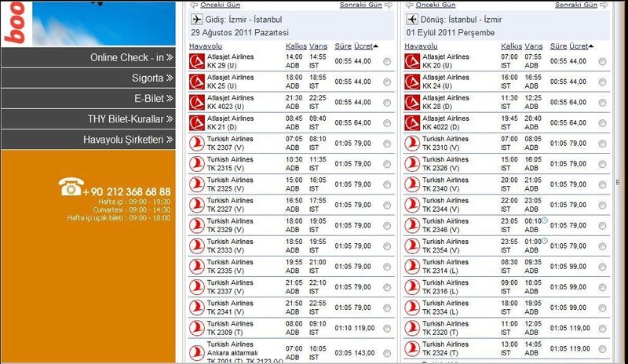This screenshot has width=628, height=364.
Task: Click Atlasjet logo for return KK 24
Action: coord(412,82)
